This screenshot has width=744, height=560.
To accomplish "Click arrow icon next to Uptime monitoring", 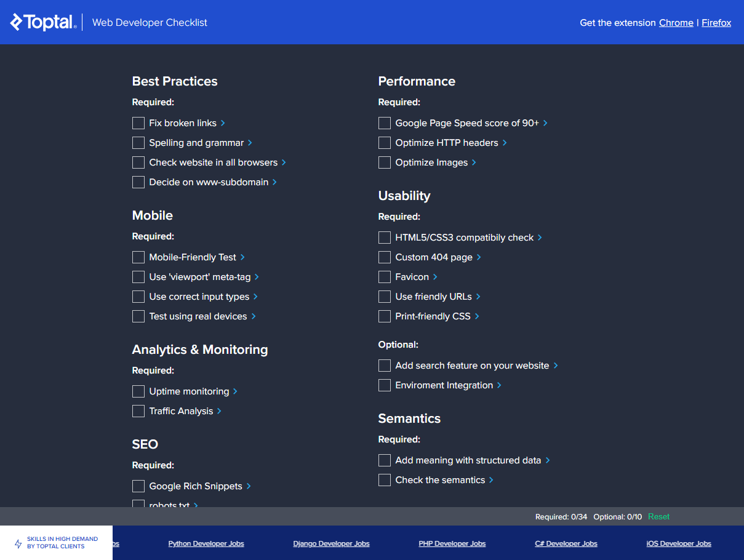I will 235,391.
